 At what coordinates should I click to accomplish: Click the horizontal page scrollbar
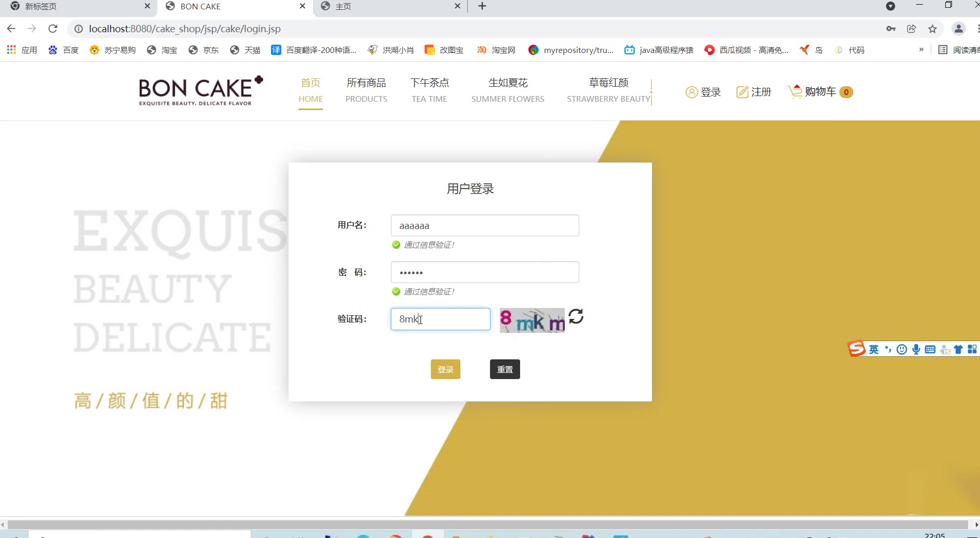pos(488,524)
